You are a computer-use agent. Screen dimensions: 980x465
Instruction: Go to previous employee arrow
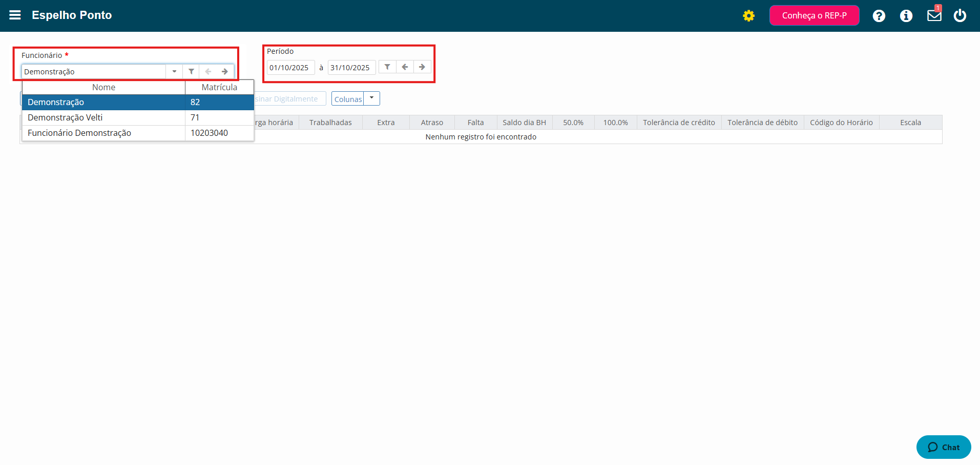click(x=208, y=72)
